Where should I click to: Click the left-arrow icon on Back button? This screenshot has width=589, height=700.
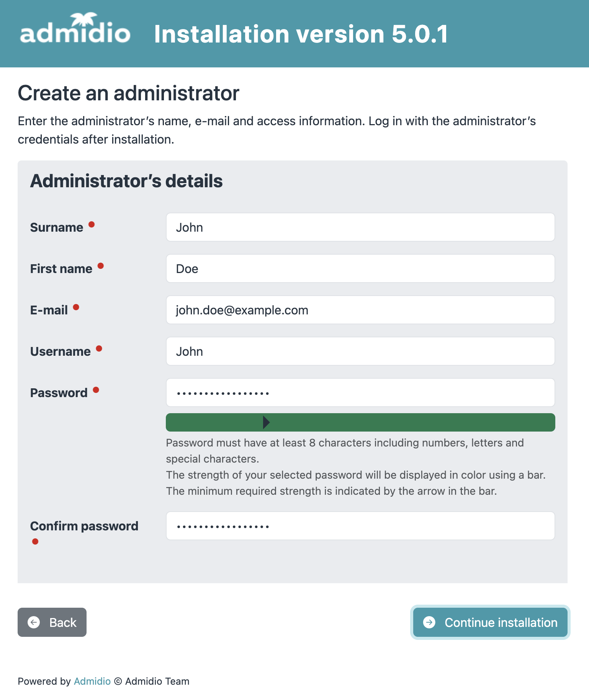34,622
